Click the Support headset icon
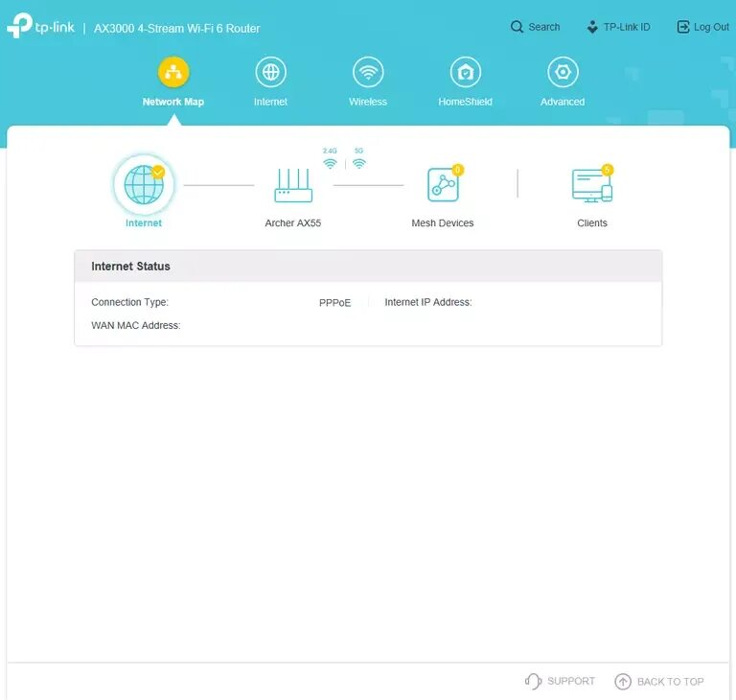The image size is (736, 700). (x=533, y=681)
